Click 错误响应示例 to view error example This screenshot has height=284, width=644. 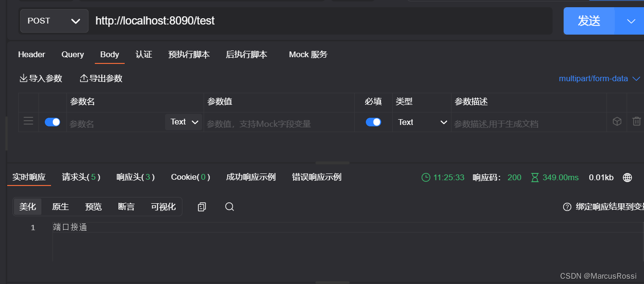click(316, 177)
